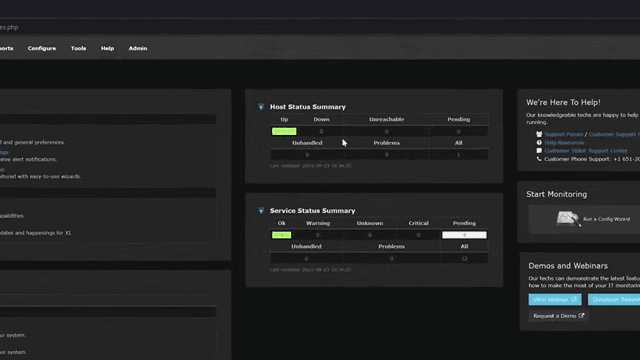This screenshot has height=360, width=640.
Task: Click the phone icon beside Customer Phone Support
Action: (x=539, y=159)
